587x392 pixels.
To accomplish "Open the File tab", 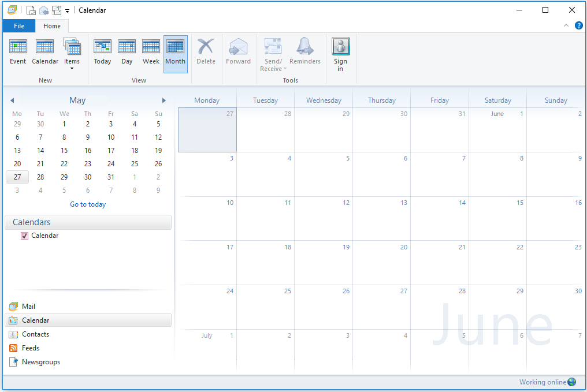I will [x=19, y=26].
